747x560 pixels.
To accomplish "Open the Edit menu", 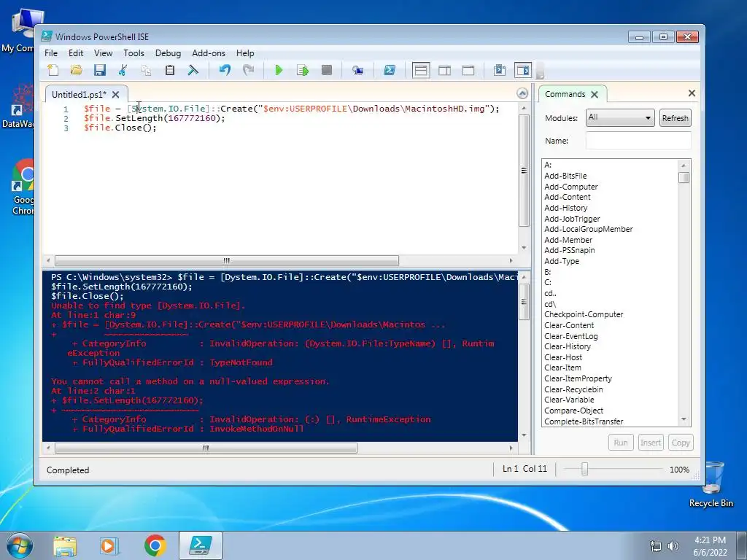I will click(x=76, y=53).
